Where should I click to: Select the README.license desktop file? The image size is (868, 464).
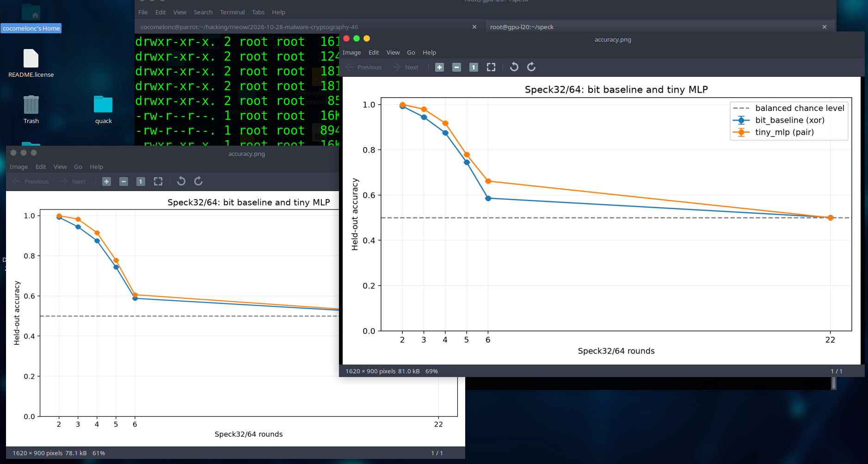pyautogui.click(x=31, y=64)
